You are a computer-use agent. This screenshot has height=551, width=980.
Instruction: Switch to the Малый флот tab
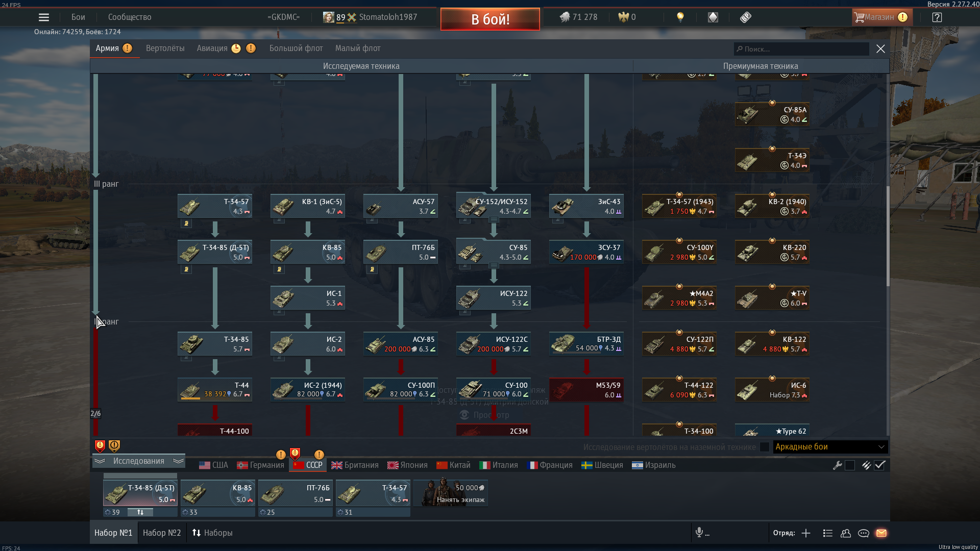pos(358,48)
